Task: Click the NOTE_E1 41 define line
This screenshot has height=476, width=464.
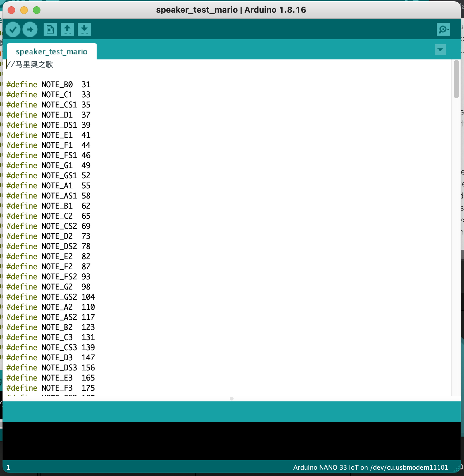Action: click(48, 135)
